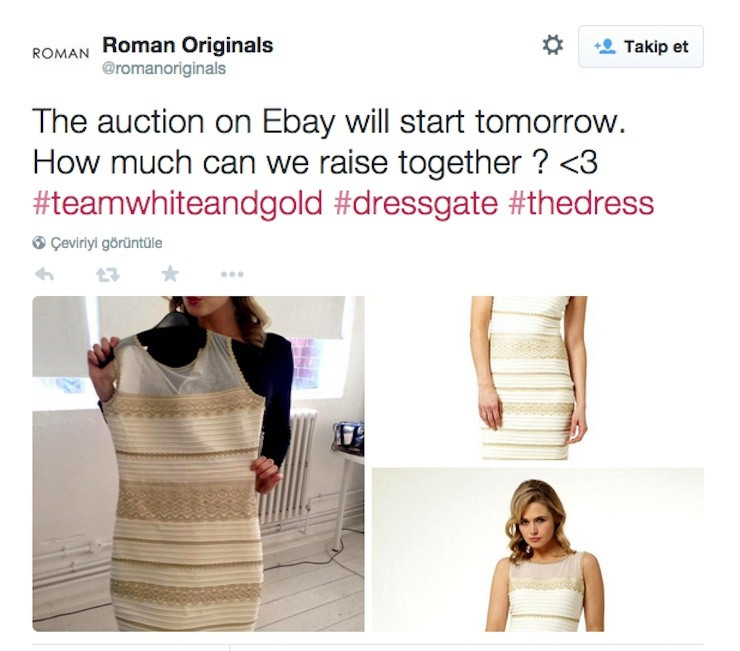Viewport: 740px width, 651px height.
Task: Favorite the tweet with the star icon
Action: [170, 274]
